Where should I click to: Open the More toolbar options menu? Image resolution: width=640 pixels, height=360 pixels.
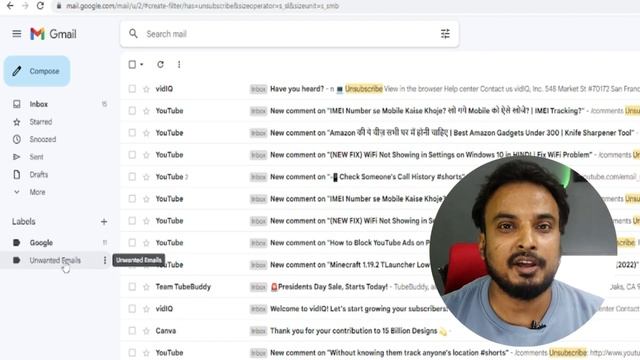click(x=179, y=64)
